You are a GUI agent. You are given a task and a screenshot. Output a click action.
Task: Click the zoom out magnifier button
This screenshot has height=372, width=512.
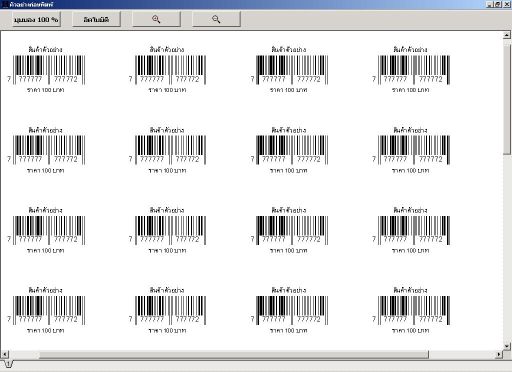pyautogui.click(x=216, y=19)
